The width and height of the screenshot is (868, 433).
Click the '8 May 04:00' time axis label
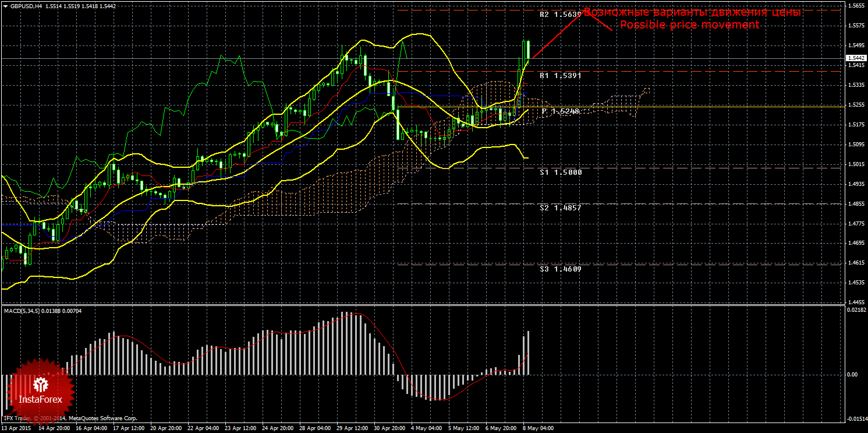537,428
